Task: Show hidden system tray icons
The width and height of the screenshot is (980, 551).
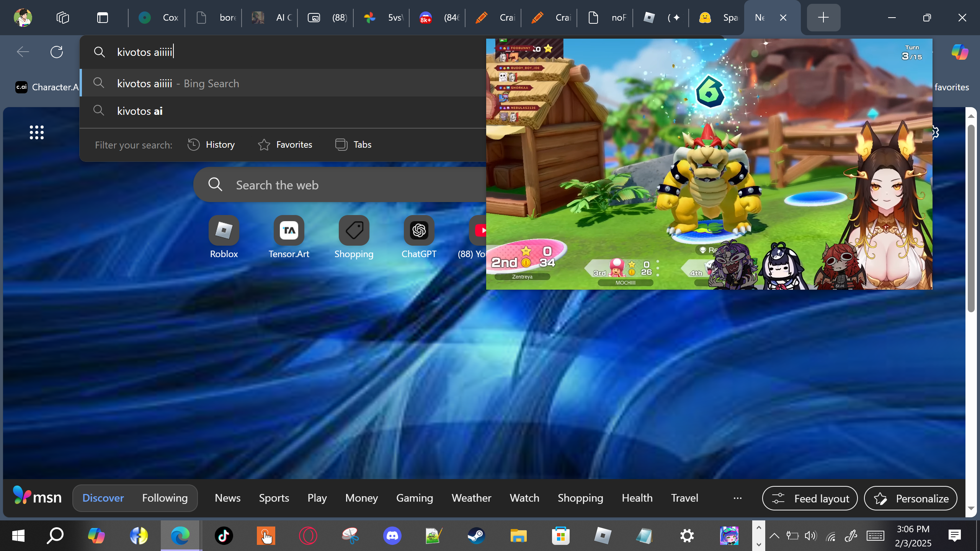Action: coord(774,536)
